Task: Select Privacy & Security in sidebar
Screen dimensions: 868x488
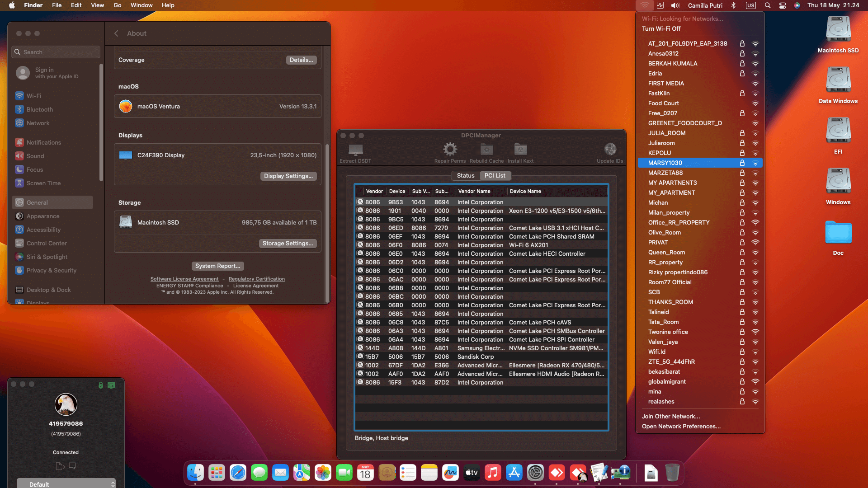Action: click(x=53, y=271)
